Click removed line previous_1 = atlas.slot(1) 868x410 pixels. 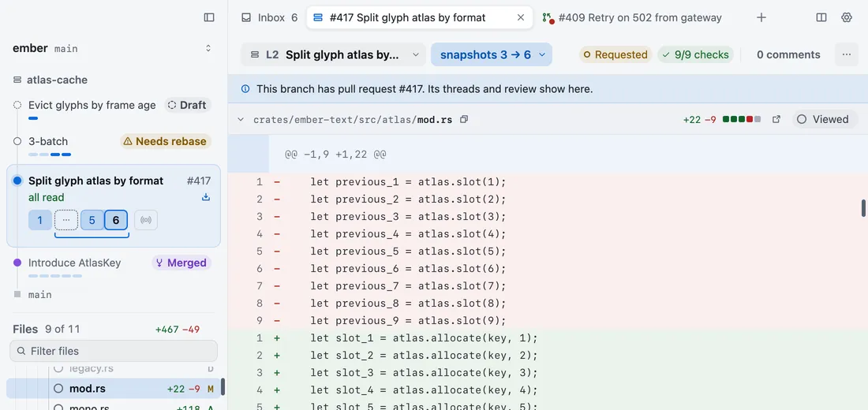pos(548,182)
